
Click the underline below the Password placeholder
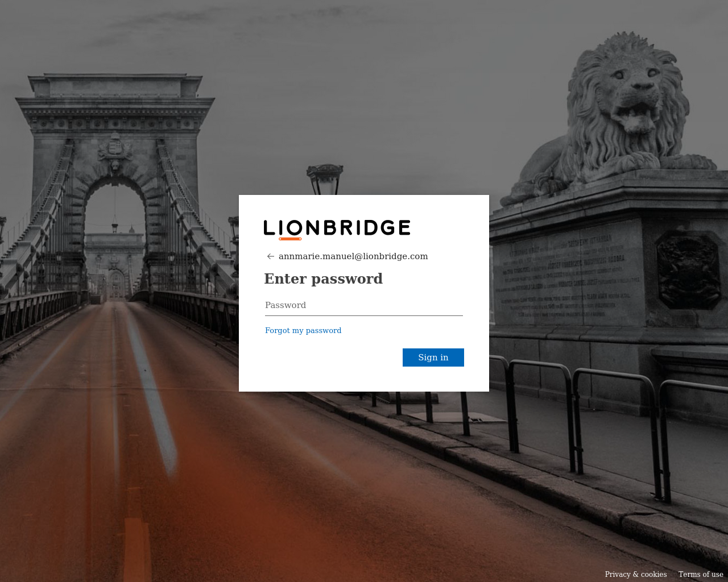point(364,315)
